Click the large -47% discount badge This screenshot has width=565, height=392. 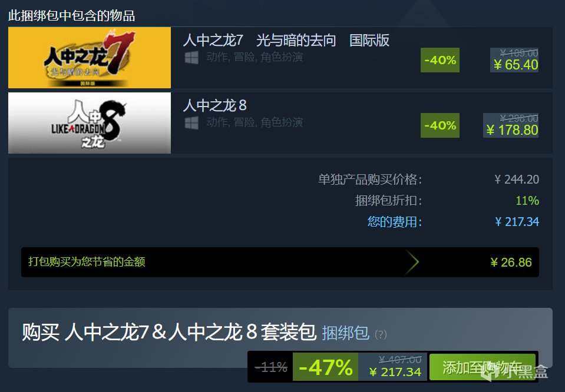coord(325,367)
